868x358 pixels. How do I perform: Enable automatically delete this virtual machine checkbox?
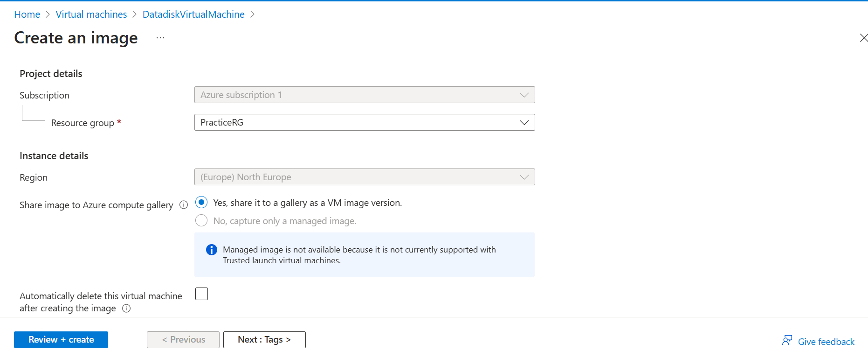pos(201,294)
